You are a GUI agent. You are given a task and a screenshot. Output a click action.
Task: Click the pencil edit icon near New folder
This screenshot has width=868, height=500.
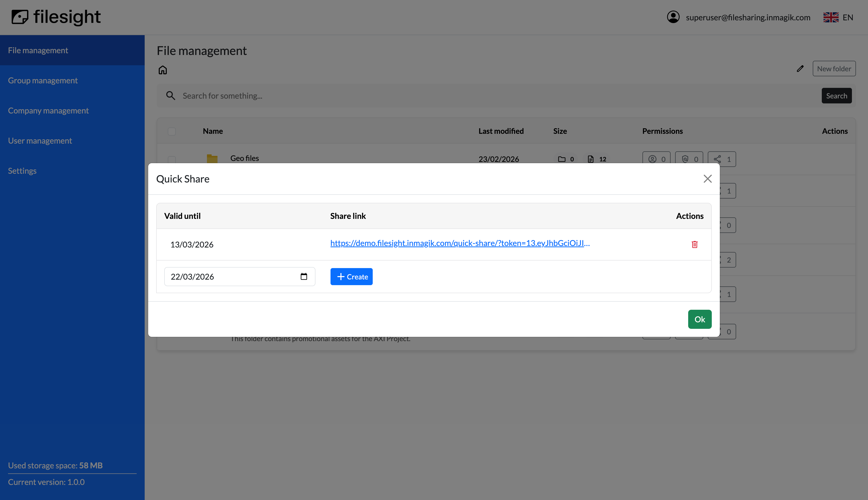click(800, 69)
